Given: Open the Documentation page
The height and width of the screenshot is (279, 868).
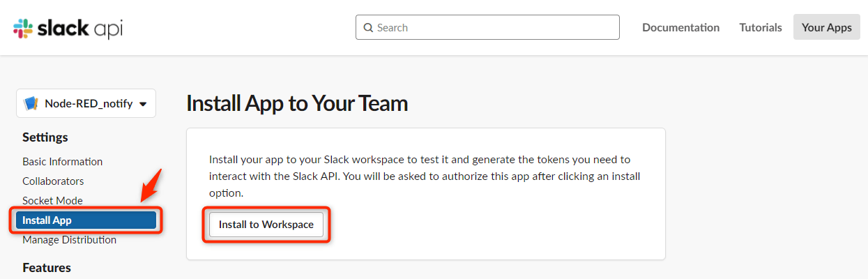Looking at the screenshot, I should pos(680,27).
